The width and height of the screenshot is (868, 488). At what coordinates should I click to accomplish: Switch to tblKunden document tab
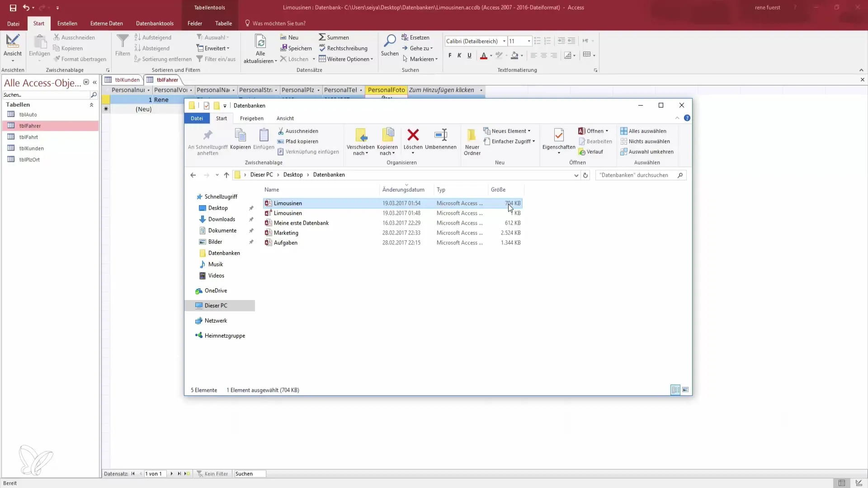123,80
